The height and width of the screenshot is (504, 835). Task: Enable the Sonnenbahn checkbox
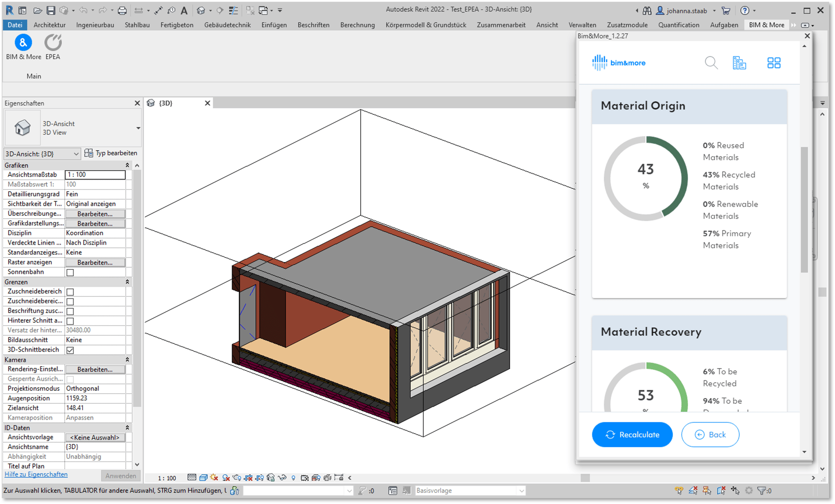click(x=70, y=272)
